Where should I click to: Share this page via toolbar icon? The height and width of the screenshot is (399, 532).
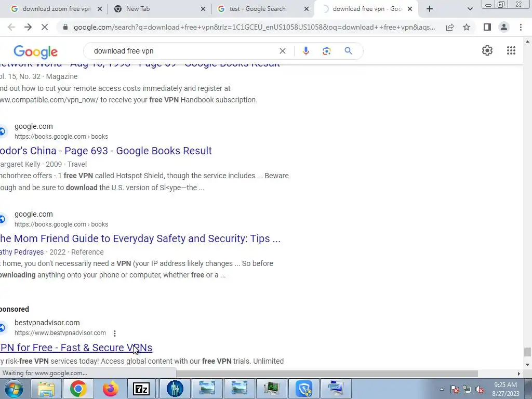coord(450,27)
